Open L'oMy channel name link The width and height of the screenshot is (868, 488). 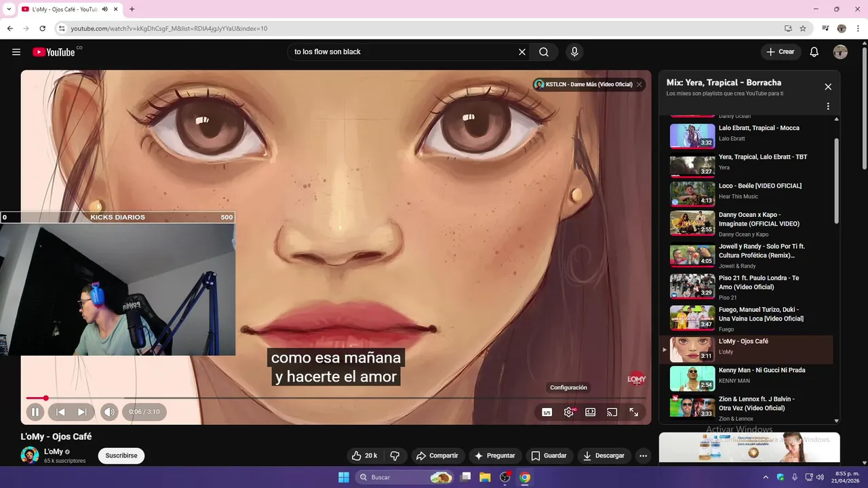point(54,451)
